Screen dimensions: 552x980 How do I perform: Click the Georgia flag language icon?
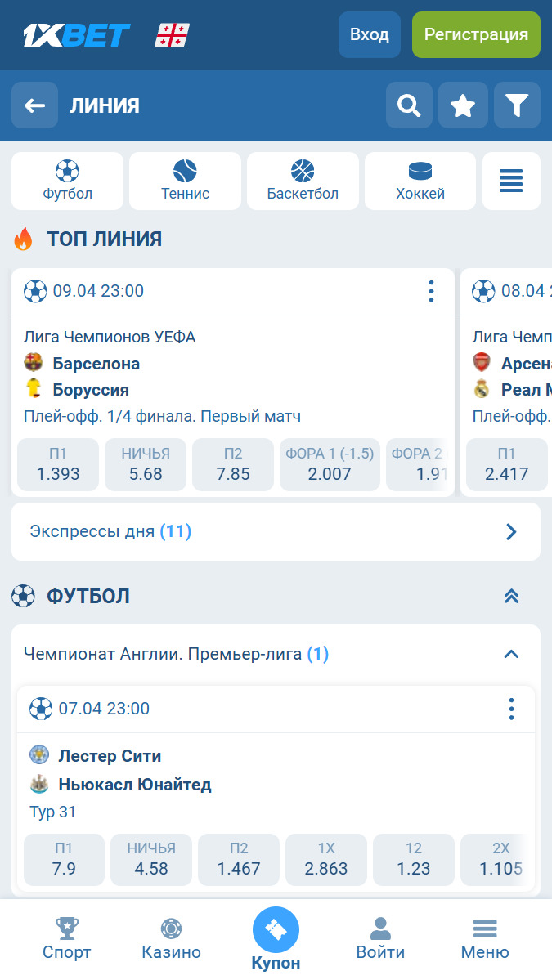(172, 35)
